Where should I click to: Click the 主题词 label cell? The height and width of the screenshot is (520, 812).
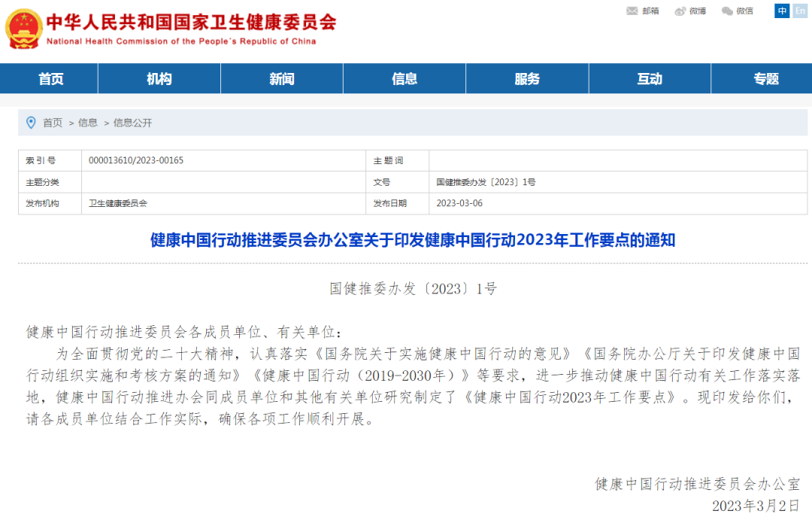tap(397, 161)
